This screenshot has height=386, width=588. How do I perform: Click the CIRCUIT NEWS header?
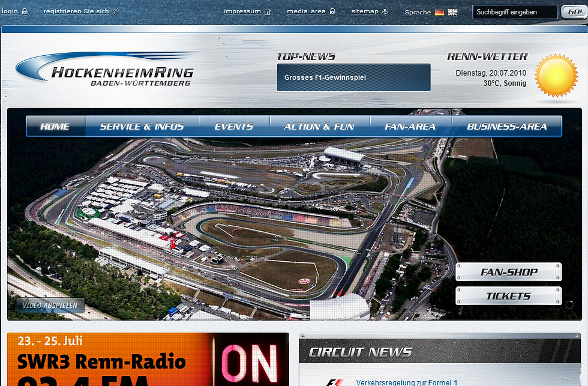coord(440,351)
